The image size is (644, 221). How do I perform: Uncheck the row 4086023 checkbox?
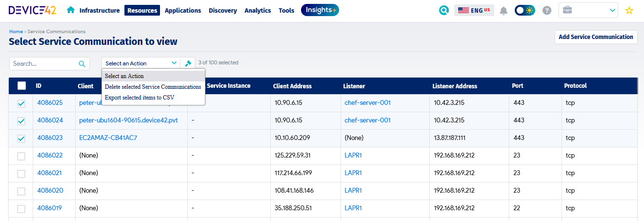21,139
